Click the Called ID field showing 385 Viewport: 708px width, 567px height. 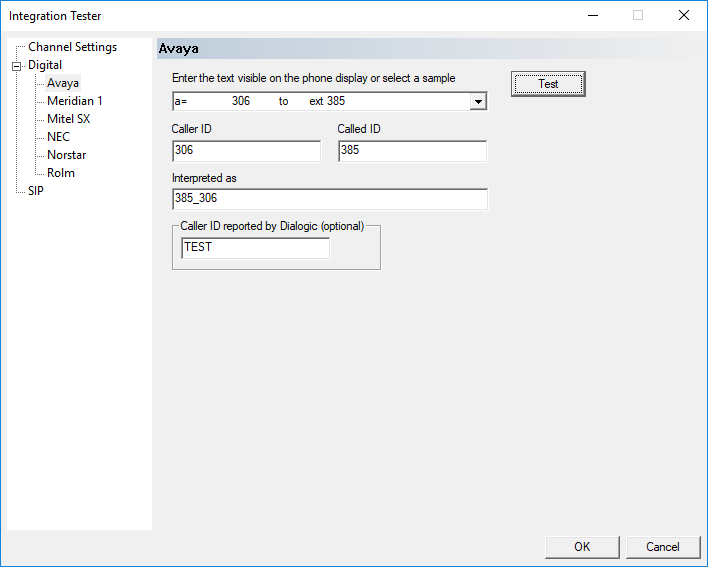point(412,151)
